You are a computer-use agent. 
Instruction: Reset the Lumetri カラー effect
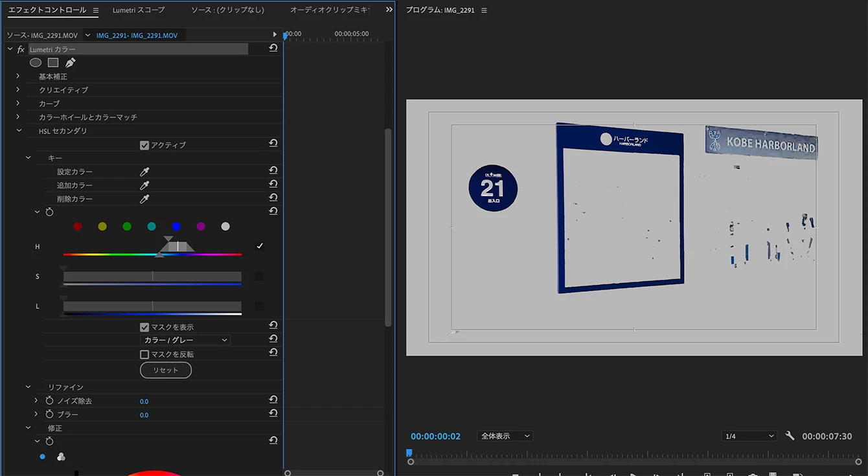(273, 49)
